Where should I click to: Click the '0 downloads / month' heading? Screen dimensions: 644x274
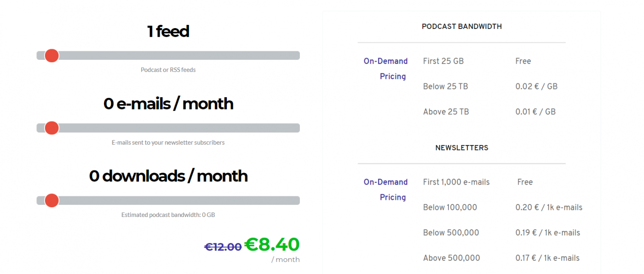coord(168,176)
